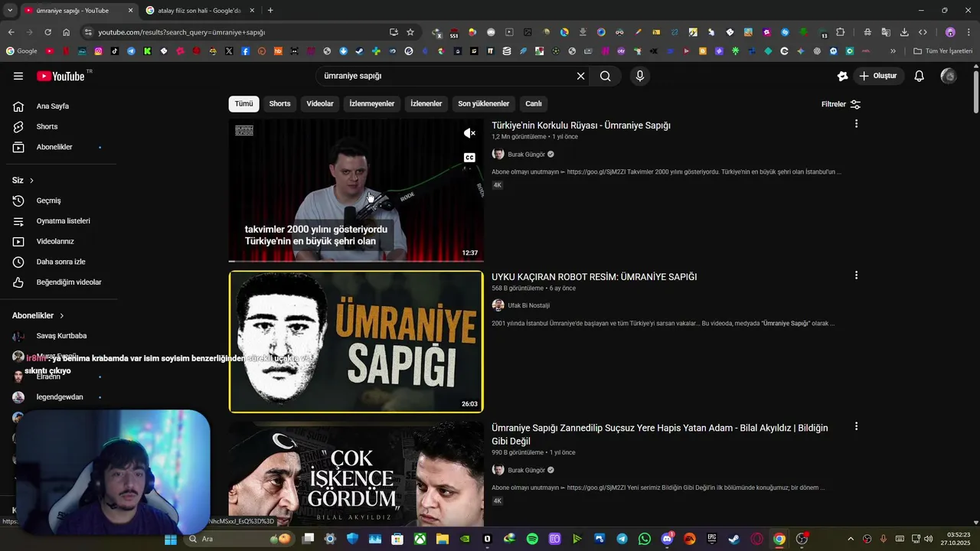Screen dimensions: 980x551
Task: Click the YouTube search input field
Action: (x=448, y=76)
